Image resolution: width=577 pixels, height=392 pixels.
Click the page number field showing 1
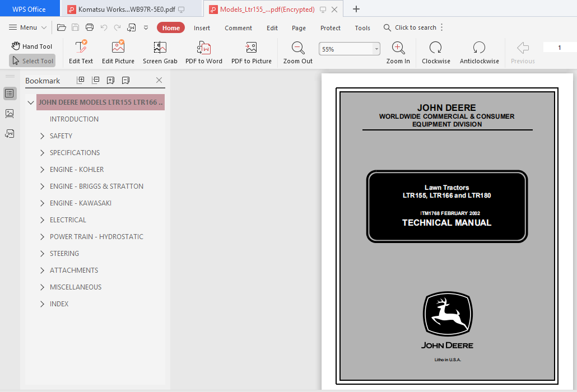point(559,48)
